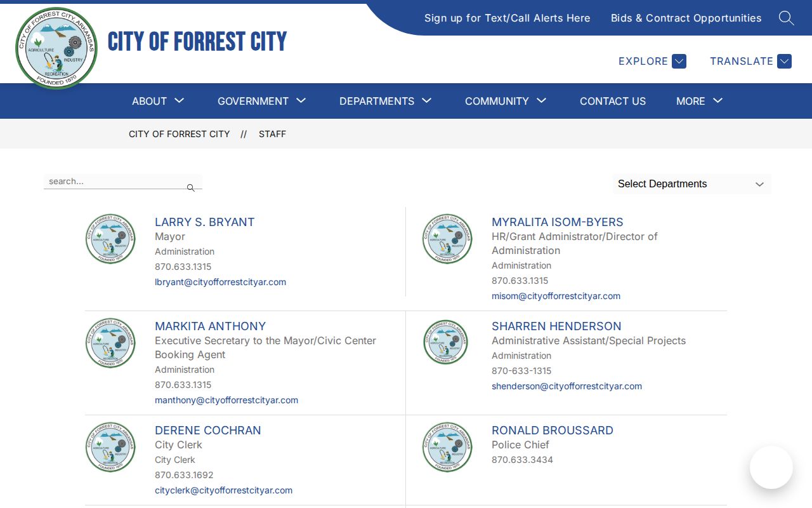
Task: Click the City of Forrest City seal logo
Action: [56, 48]
